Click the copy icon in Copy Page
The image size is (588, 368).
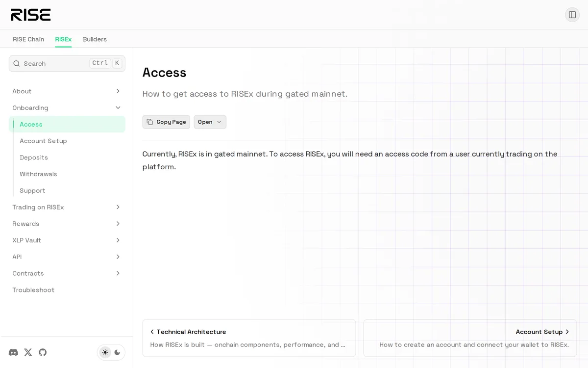click(150, 122)
